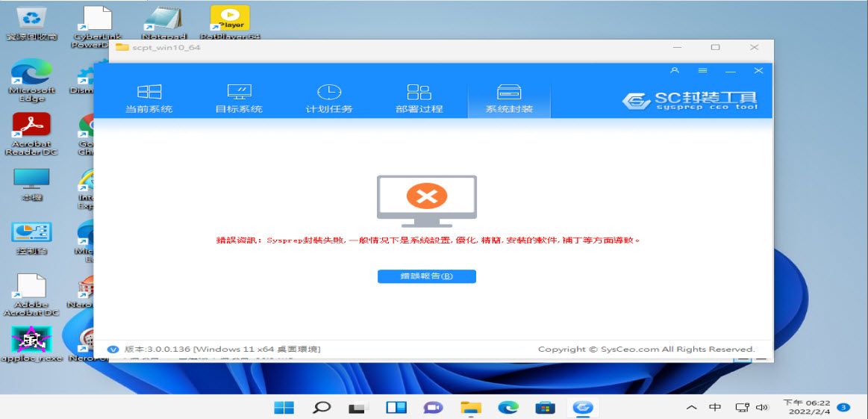Image resolution: width=868 pixels, height=419 pixels.
Task: Click the SC封装工具 logo
Action: point(690,100)
